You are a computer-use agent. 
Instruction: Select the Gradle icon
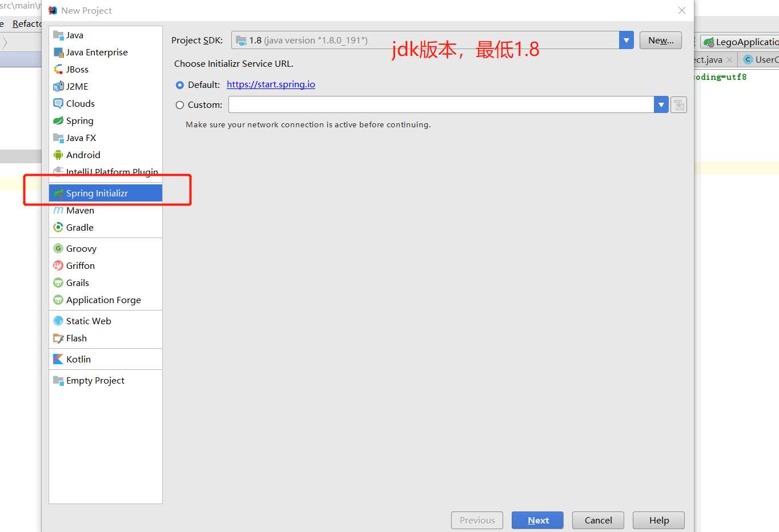click(x=58, y=228)
